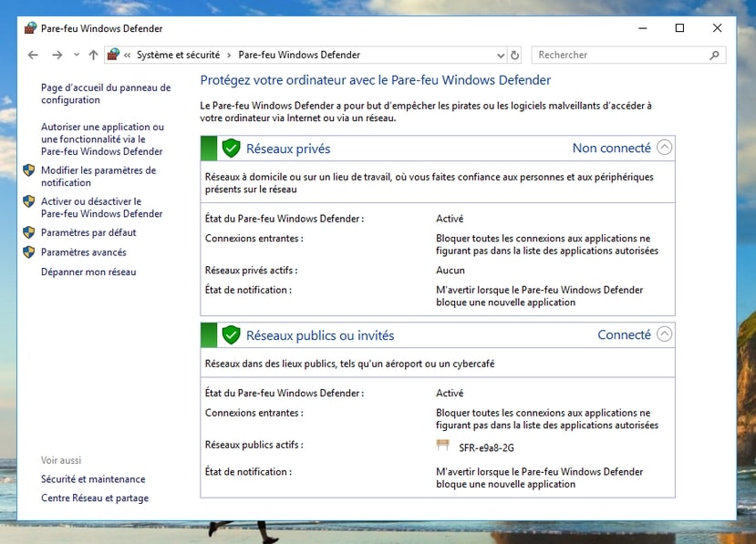Click 'Réseaux publics actifs :' label
Screen dimensions: 756x544
(254, 446)
